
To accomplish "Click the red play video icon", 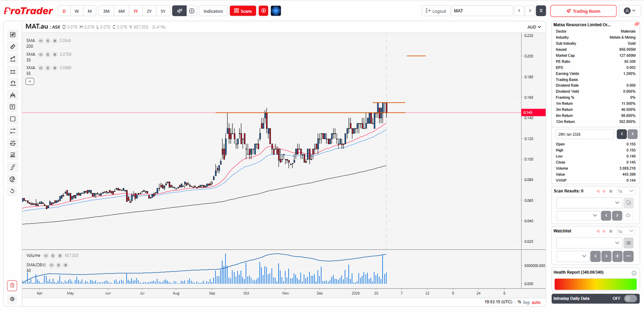I will coord(263,11).
